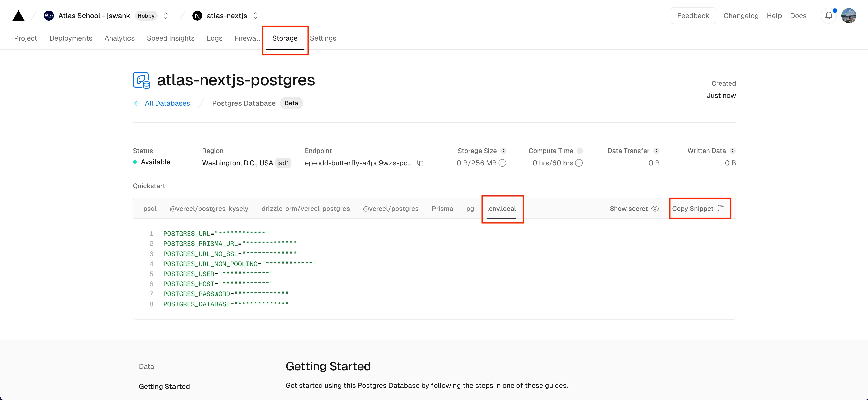Open the team switcher chevrons
This screenshot has width=868, height=400.
[166, 16]
